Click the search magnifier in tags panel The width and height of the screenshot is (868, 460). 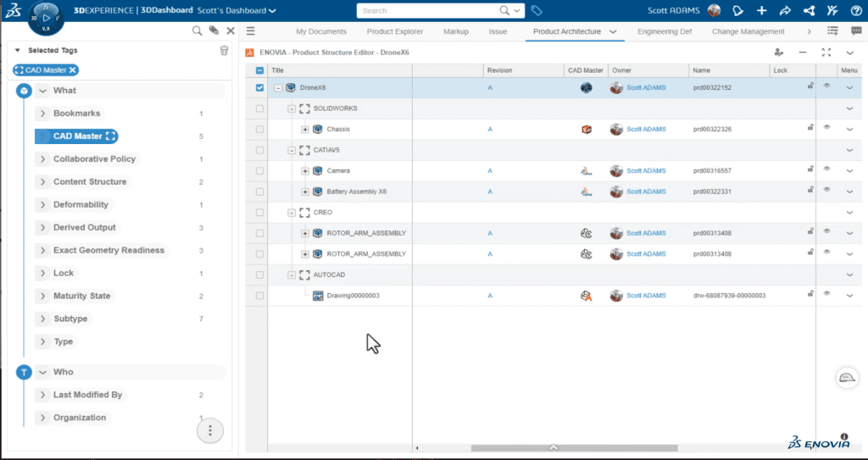coord(197,31)
